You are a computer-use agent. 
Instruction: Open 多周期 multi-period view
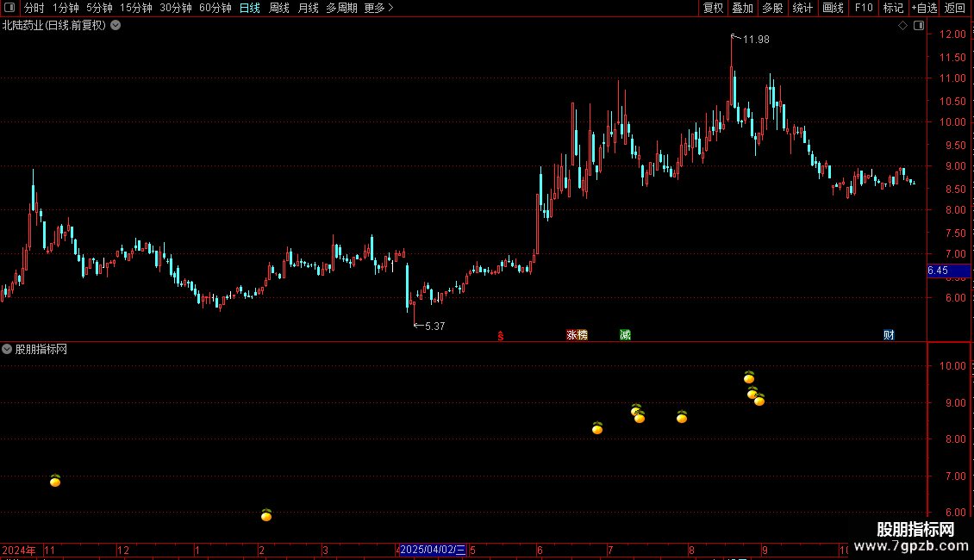(x=341, y=8)
